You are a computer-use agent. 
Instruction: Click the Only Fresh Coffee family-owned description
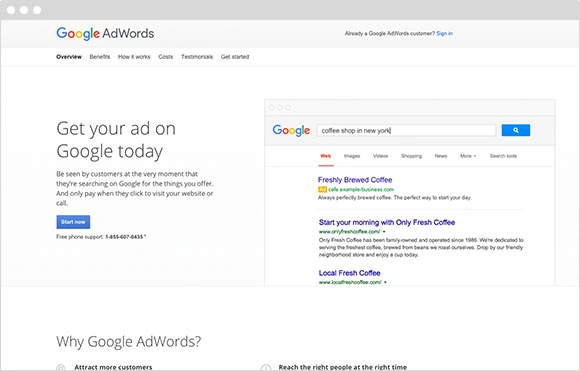click(x=421, y=247)
